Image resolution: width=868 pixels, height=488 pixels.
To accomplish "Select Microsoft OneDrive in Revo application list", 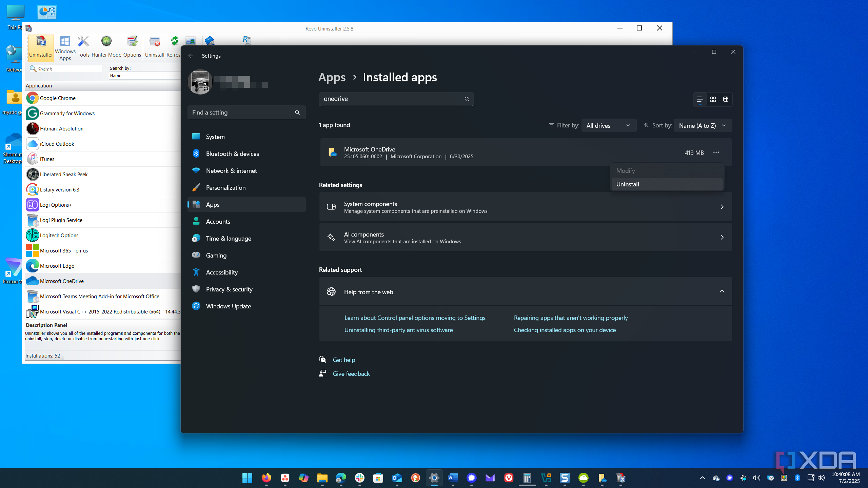I will [x=103, y=281].
